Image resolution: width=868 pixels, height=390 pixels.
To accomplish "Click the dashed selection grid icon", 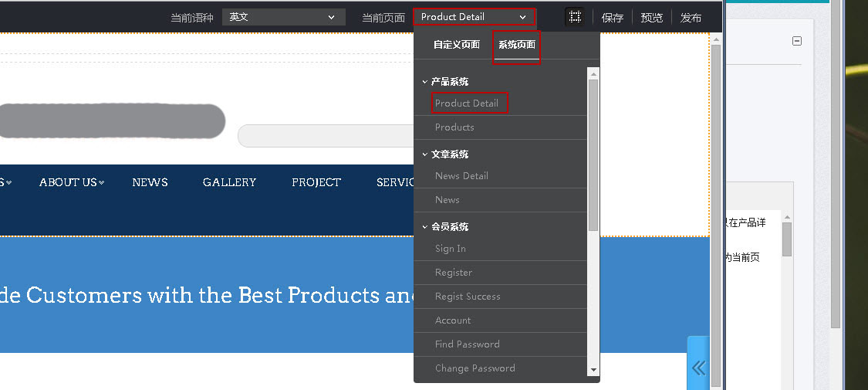I will coord(574,17).
